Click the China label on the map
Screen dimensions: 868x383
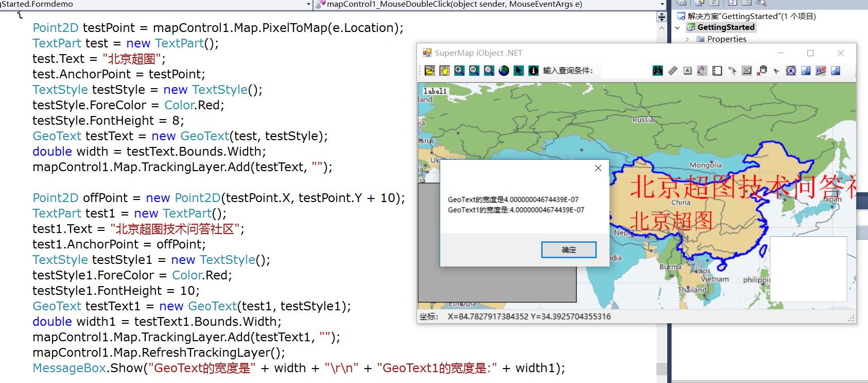tap(681, 202)
